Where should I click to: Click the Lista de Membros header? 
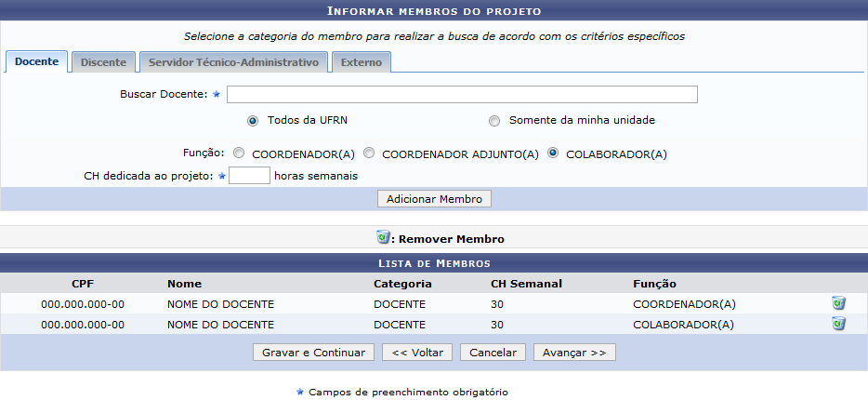(x=434, y=263)
